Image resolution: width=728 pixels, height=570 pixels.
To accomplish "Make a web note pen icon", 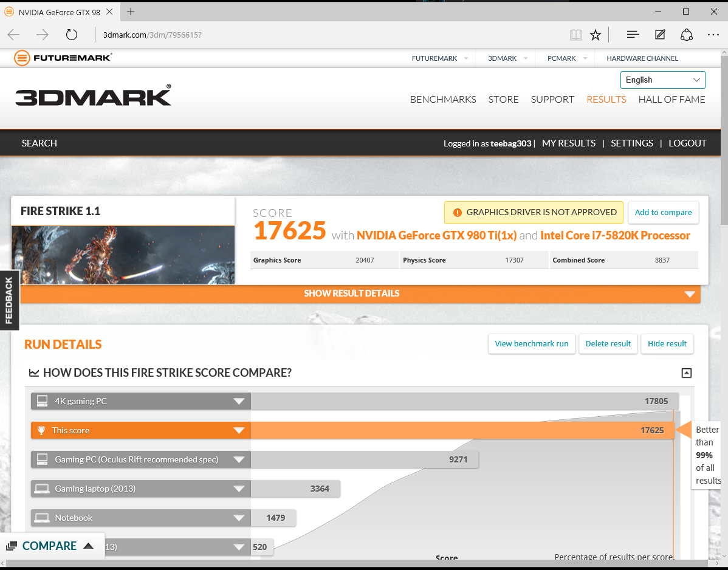I will 660,35.
